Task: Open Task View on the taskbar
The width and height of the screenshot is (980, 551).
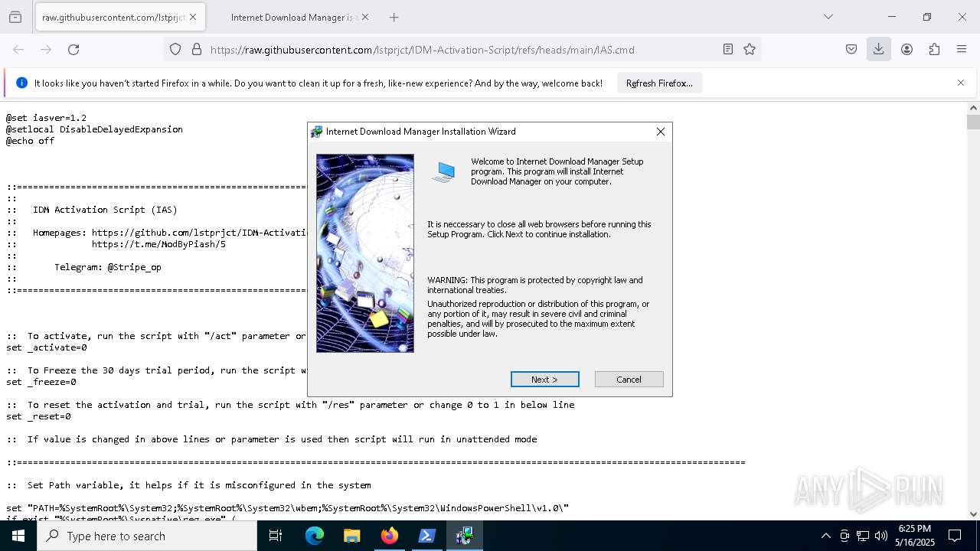Action: pyautogui.click(x=276, y=536)
